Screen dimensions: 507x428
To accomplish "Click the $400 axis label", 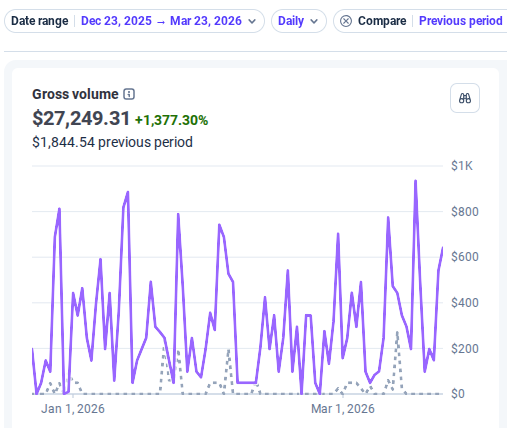I will point(465,303).
